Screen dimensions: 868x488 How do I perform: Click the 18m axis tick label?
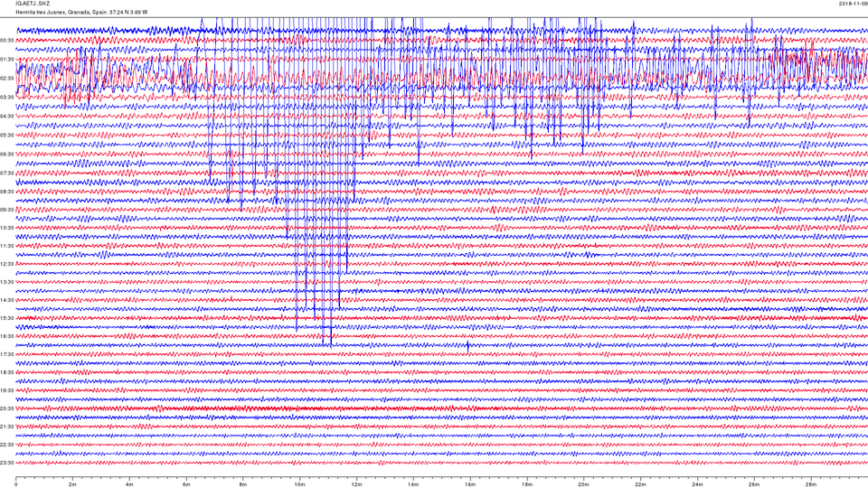coord(526,484)
